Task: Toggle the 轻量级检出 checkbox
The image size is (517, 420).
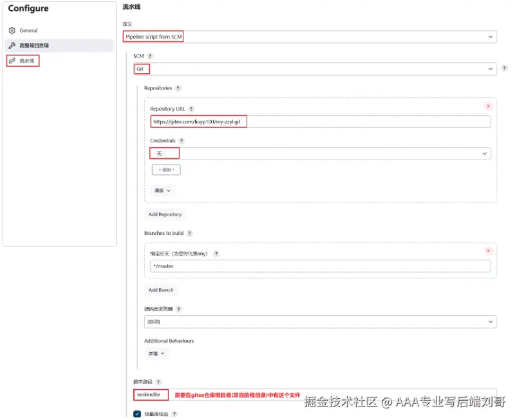Action: (138, 414)
